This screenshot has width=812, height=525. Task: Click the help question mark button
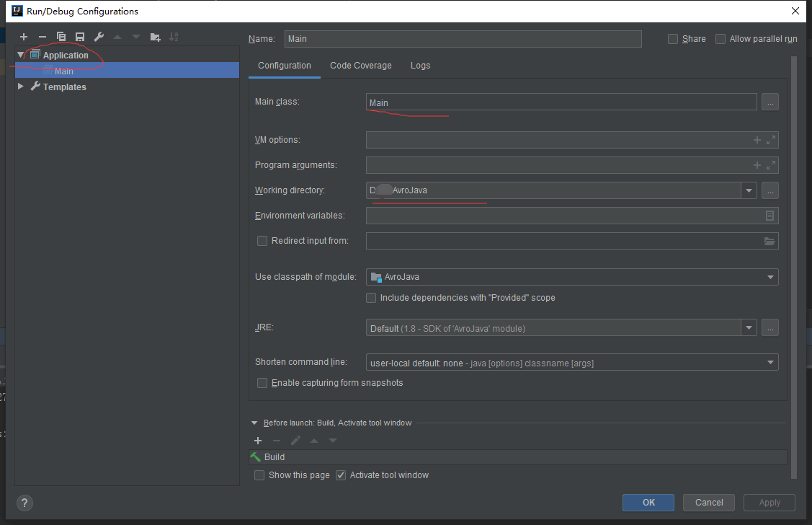click(x=24, y=503)
